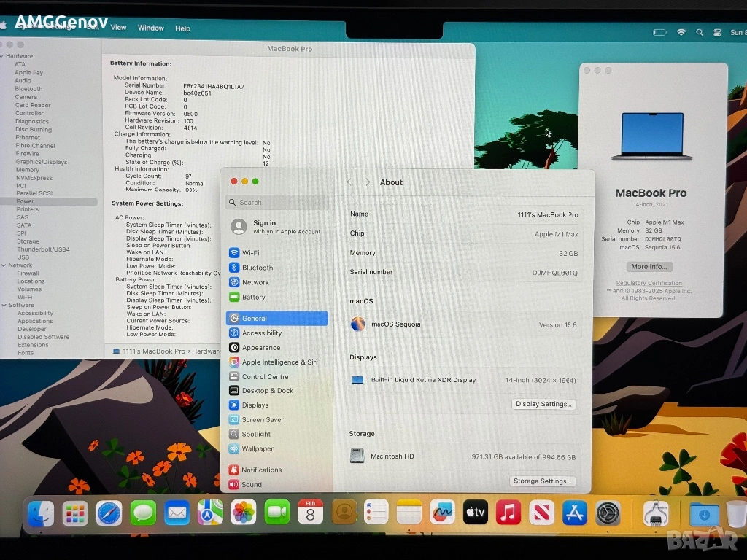Collapse the Software tree section

coord(3,305)
